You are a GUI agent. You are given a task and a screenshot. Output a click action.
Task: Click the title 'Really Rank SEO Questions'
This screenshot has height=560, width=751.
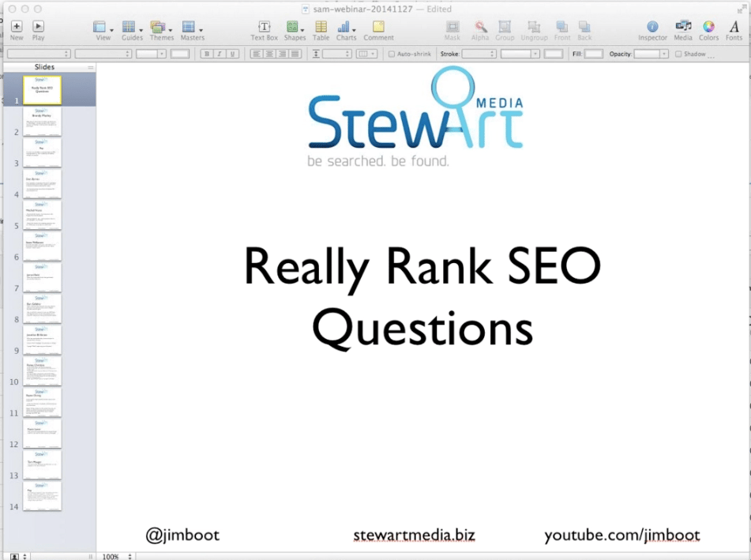[x=422, y=298]
